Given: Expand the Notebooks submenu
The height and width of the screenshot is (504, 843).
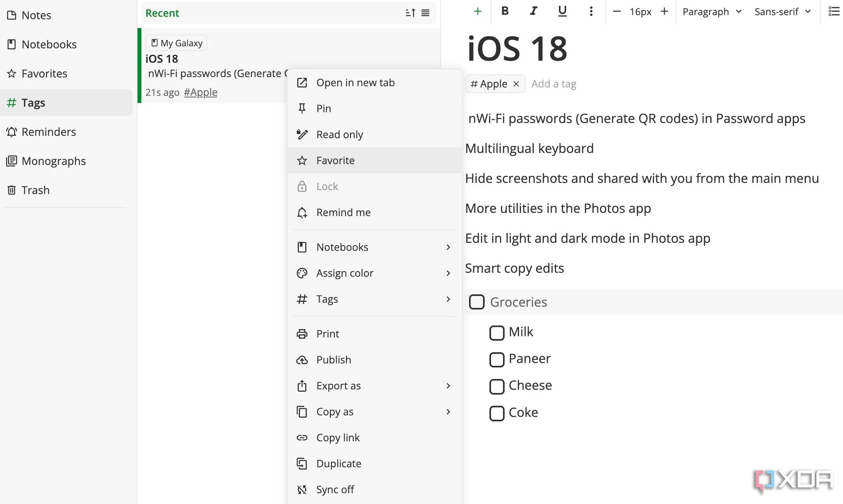Looking at the screenshot, I should click(375, 247).
